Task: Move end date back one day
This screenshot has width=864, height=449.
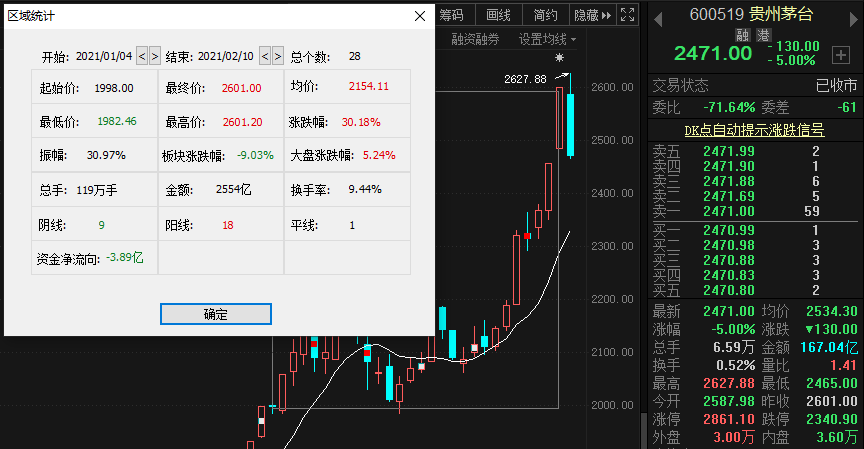Action: coord(265,57)
